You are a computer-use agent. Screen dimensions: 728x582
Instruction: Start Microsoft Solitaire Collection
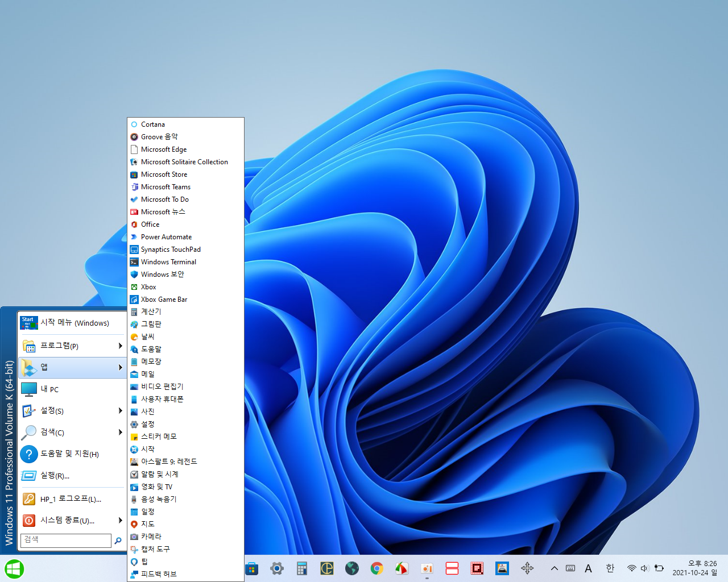tap(185, 162)
